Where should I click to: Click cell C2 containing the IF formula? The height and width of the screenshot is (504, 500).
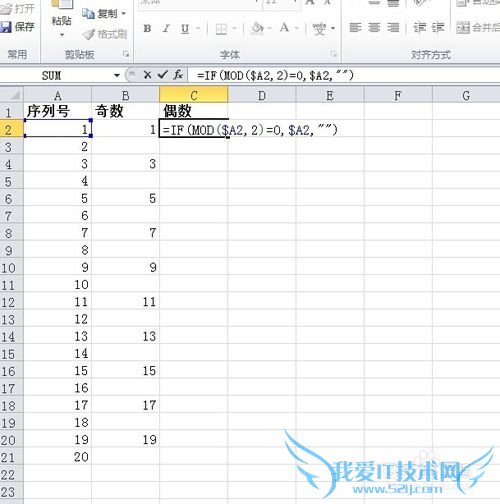pyautogui.click(x=194, y=129)
